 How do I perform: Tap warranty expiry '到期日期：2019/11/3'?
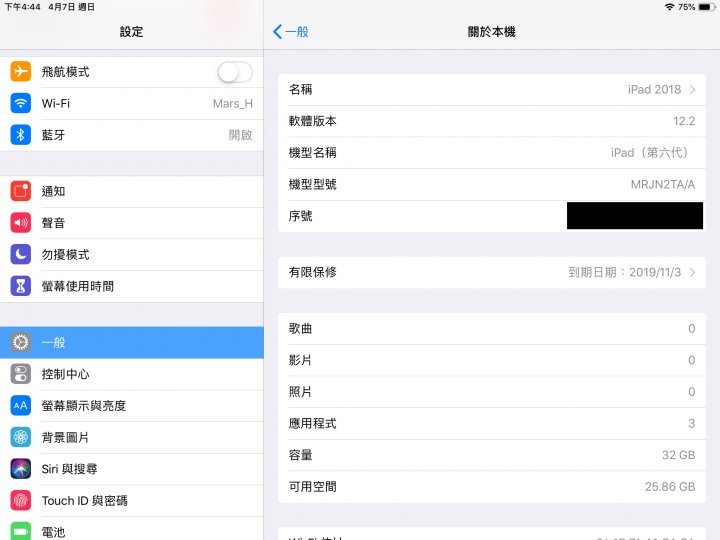point(624,272)
